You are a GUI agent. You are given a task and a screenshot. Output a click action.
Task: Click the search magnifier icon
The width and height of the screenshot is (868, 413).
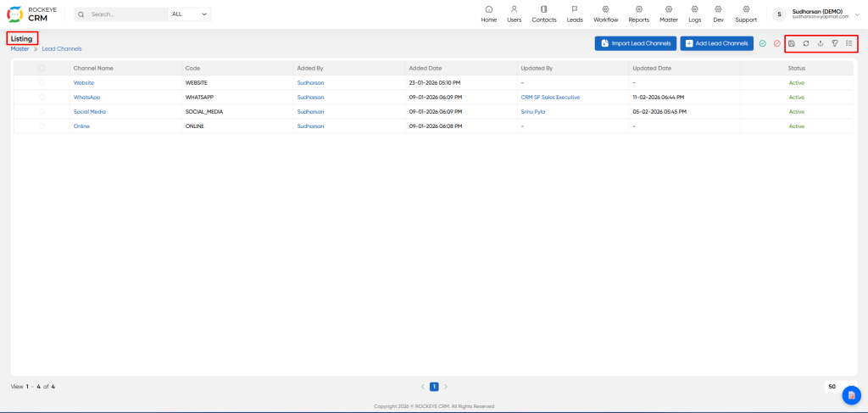[x=82, y=14]
